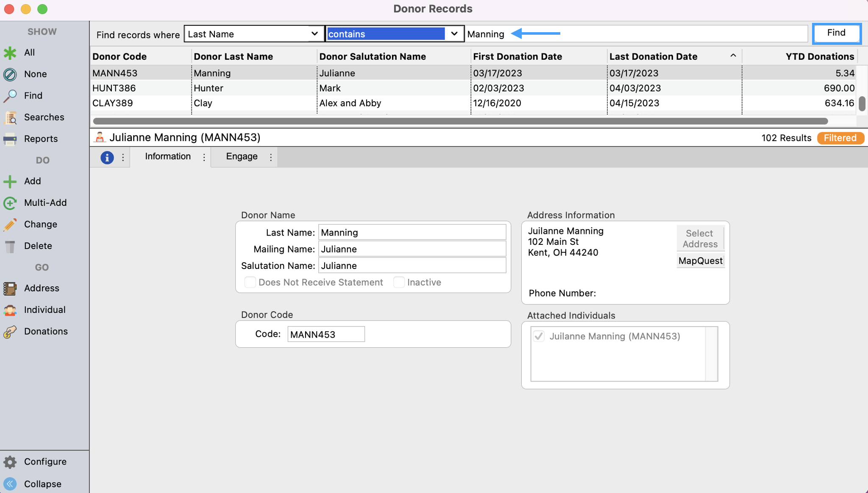Viewport: 868px width, 493px height.
Task: Click the horizontal table scrollbar
Action: [460, 121]
